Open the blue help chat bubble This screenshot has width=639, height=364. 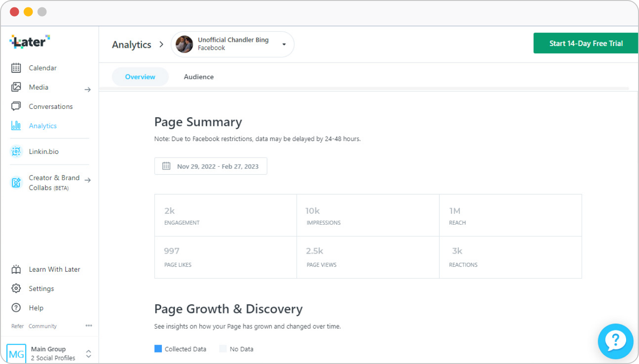coord(616,341)
